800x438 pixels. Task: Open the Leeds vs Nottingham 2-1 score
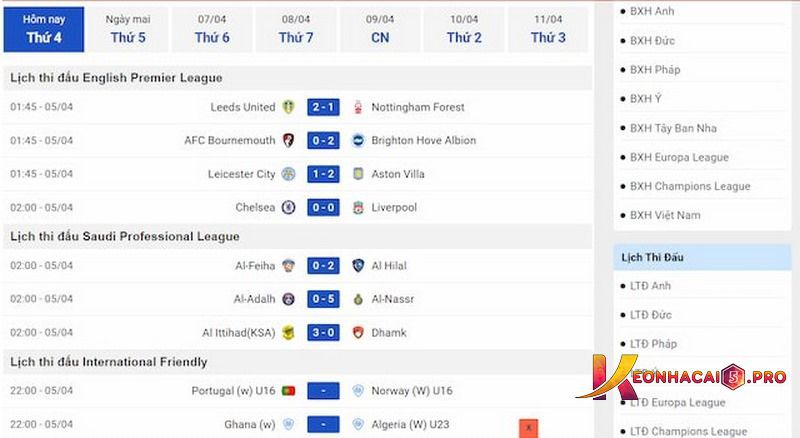323,107
